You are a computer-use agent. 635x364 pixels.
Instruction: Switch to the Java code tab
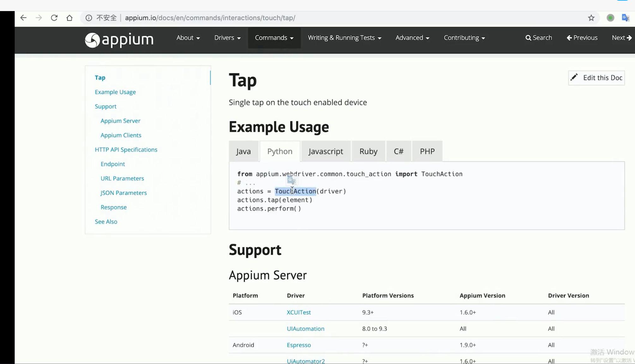click(x=244, y=151)
